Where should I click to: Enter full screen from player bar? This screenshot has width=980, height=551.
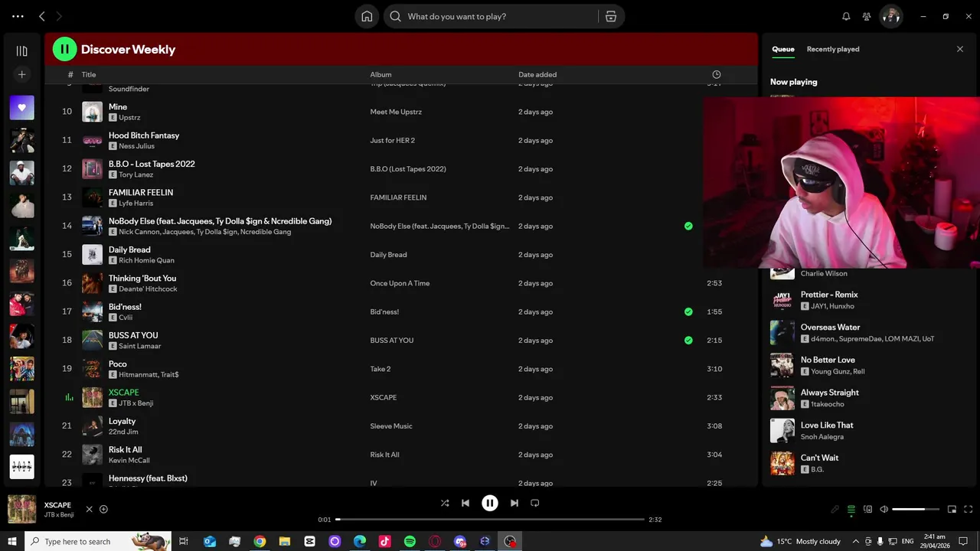point(969,509)
